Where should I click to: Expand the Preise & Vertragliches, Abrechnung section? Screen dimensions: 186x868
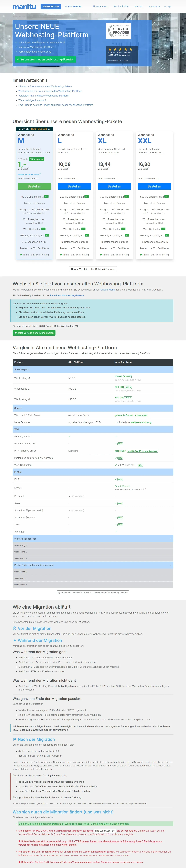point(93,565)
